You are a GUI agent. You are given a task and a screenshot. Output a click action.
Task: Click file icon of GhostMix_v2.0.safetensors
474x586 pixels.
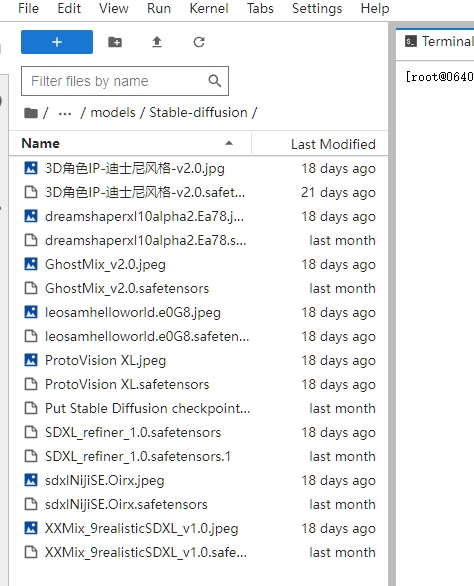click(31, 288)
